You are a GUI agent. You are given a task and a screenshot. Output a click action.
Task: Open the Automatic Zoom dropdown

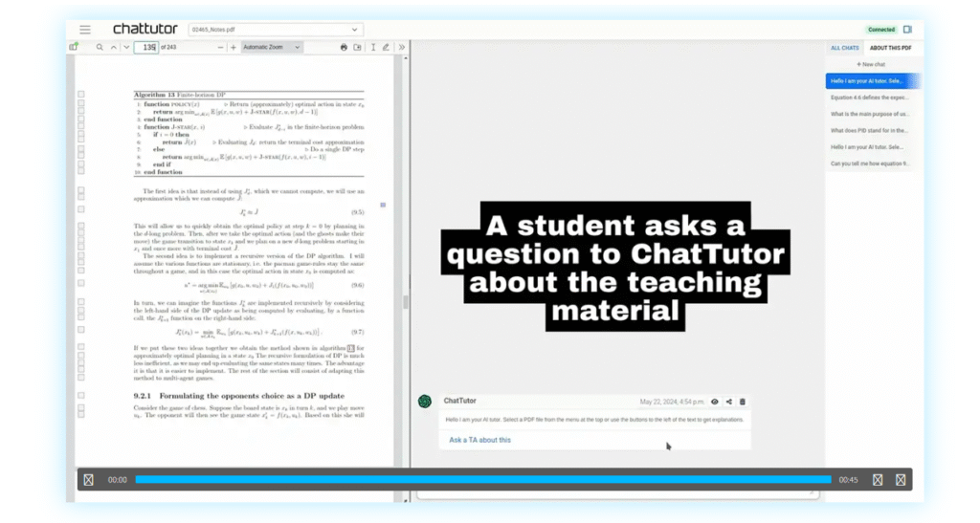point(271,47)
